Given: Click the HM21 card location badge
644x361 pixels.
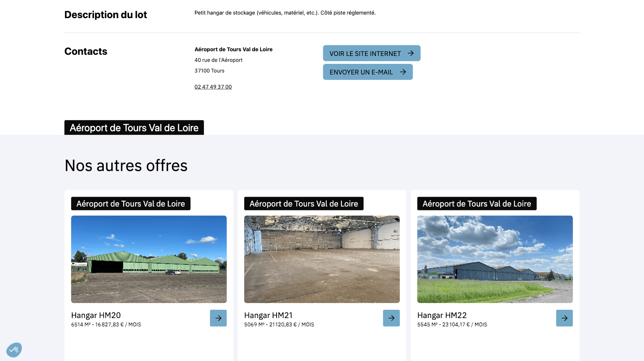Looking at the screenshot, I should click(303, 204).
